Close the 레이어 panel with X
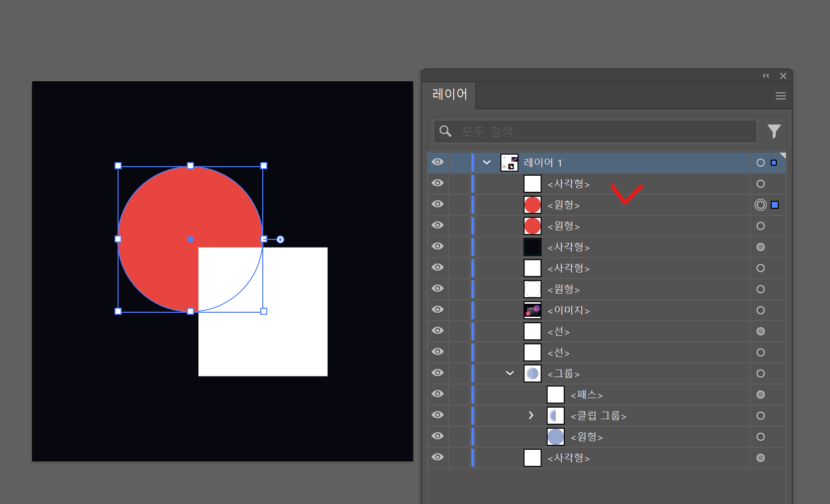This screenshot has height=504, width=830. coord(783,76)
